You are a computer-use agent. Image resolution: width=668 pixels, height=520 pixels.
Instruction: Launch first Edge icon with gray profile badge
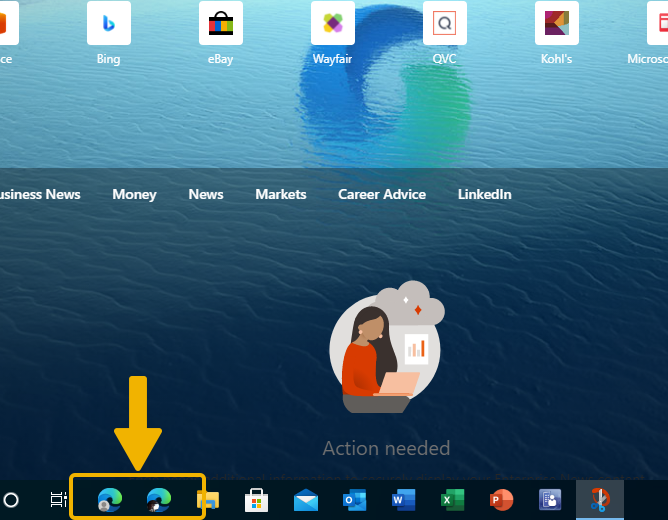point(110,500)
